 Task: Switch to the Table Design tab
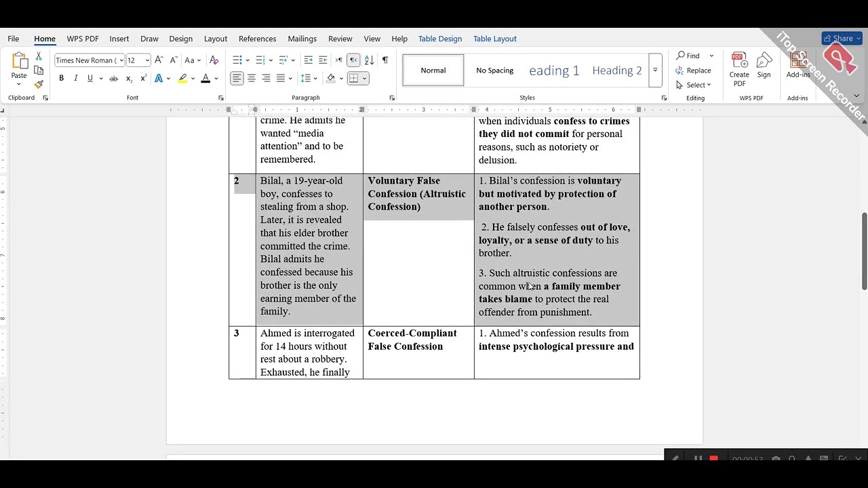pos(440,39)
